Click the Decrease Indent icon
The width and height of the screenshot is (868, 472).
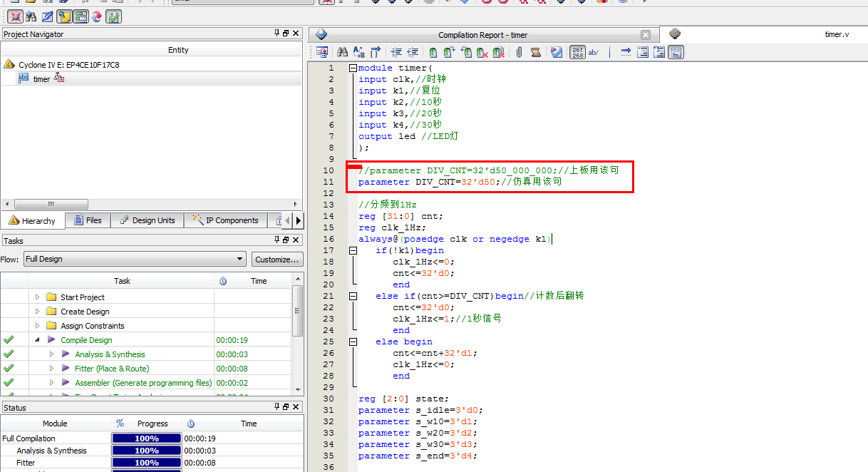413,52
